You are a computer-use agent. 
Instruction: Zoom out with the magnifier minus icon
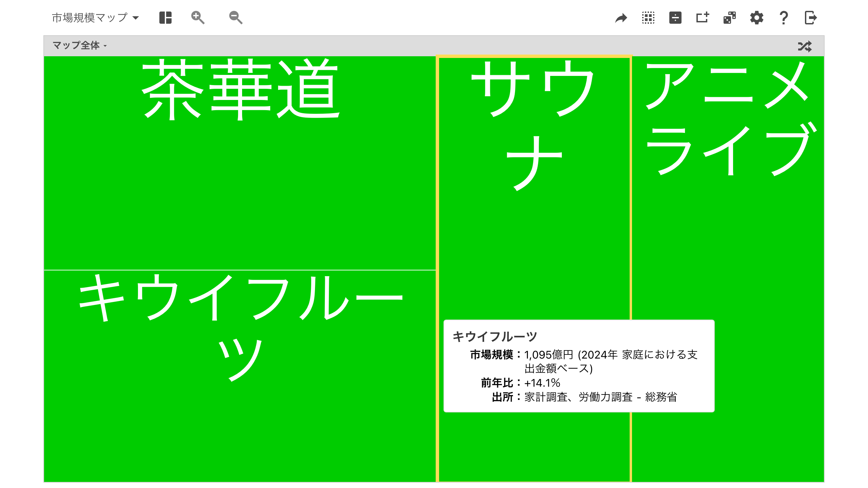click(x=236, y=18)
